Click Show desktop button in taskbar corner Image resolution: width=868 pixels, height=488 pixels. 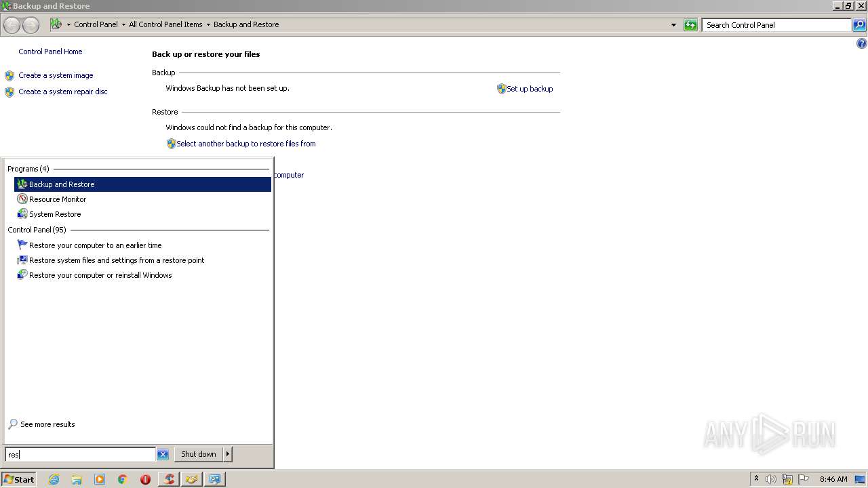click(x=861, y=479)
